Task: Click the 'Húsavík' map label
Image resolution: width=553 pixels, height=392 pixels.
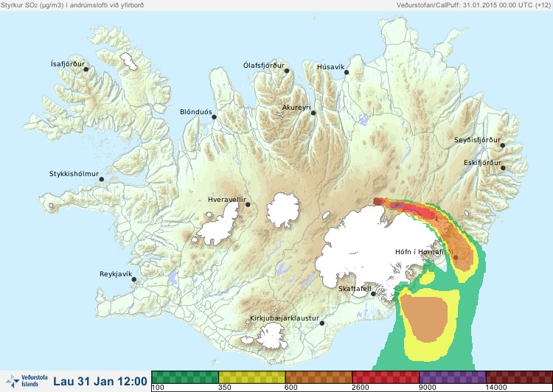Action: click(331, 67)
